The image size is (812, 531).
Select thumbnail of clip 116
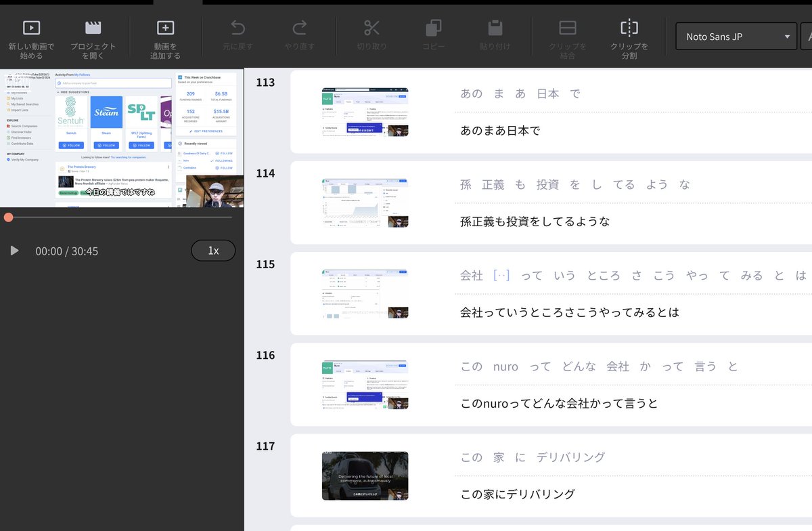(x=365, y=385)
